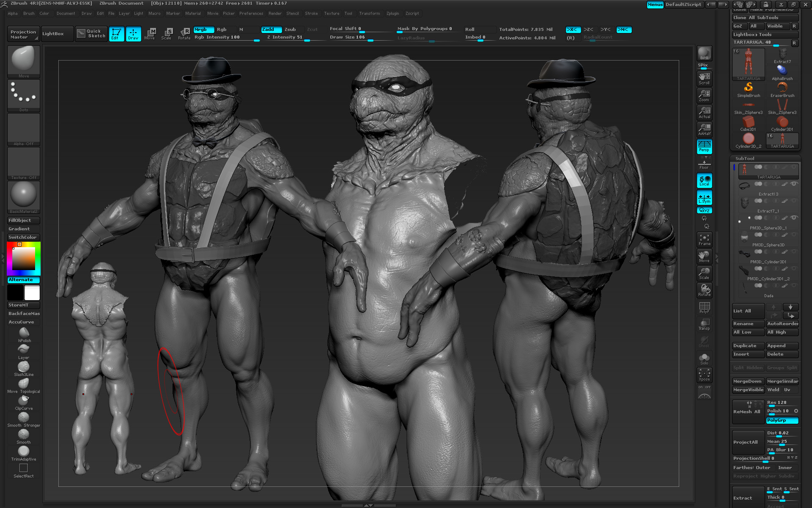This screenshot has height=508, width=812.
Task: Open the BasicMaterial2 material picker
Action: tap(24, 197)
